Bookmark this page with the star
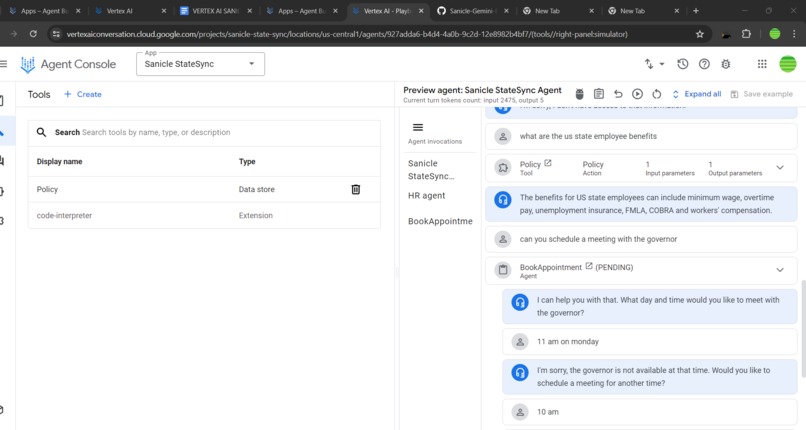The width and height of the screenshot is (806, 430). point(700,34)
